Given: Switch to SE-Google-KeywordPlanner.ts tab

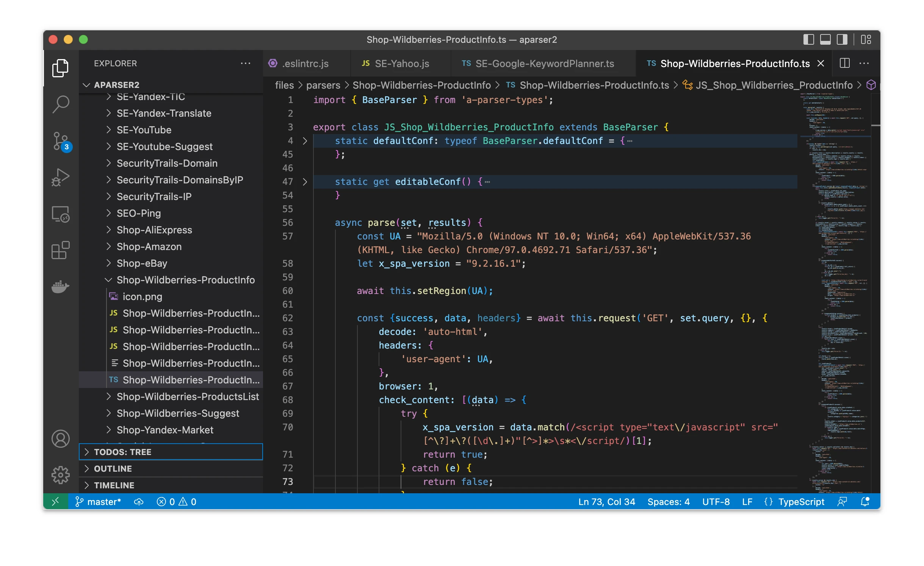Looking at the screenshot, I should [x=543, y=63].
